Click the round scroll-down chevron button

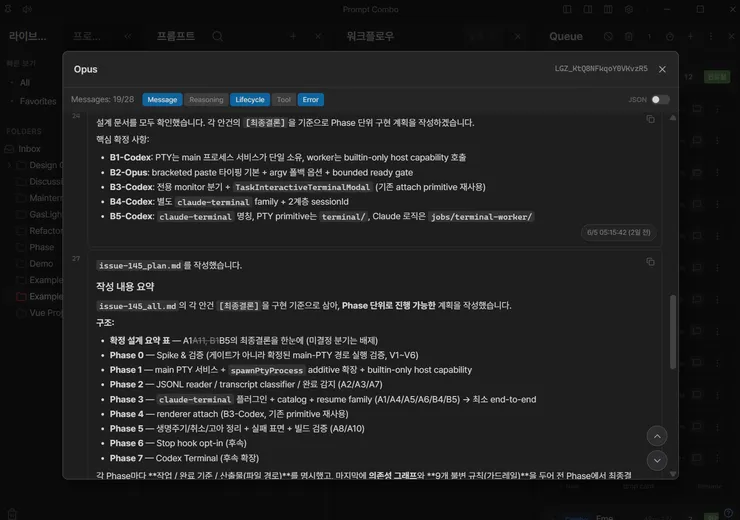click(657, 461)
